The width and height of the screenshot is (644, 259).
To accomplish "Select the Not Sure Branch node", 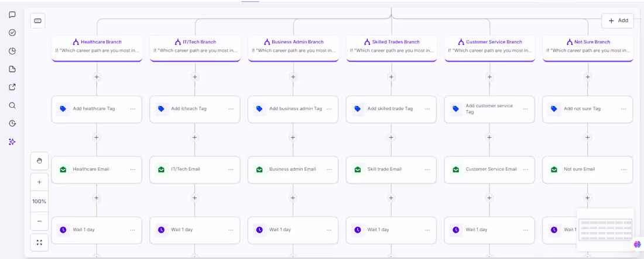I will tap(588, 49).
